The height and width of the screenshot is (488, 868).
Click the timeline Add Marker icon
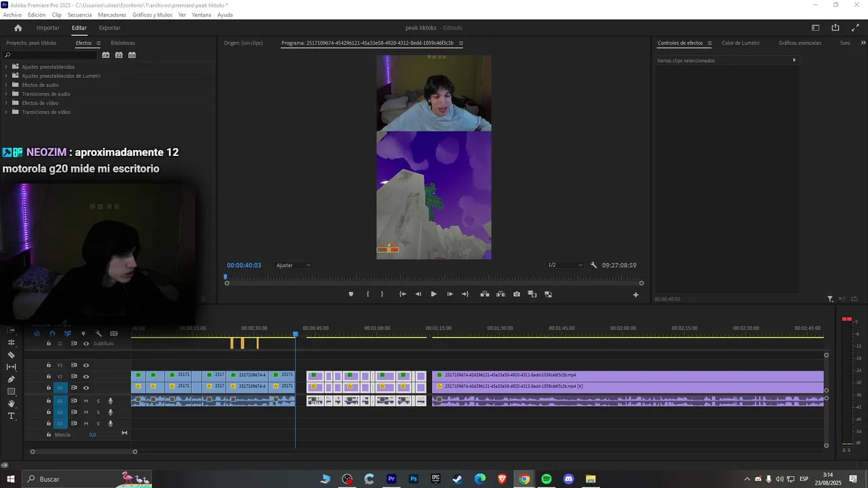(83, 333)
